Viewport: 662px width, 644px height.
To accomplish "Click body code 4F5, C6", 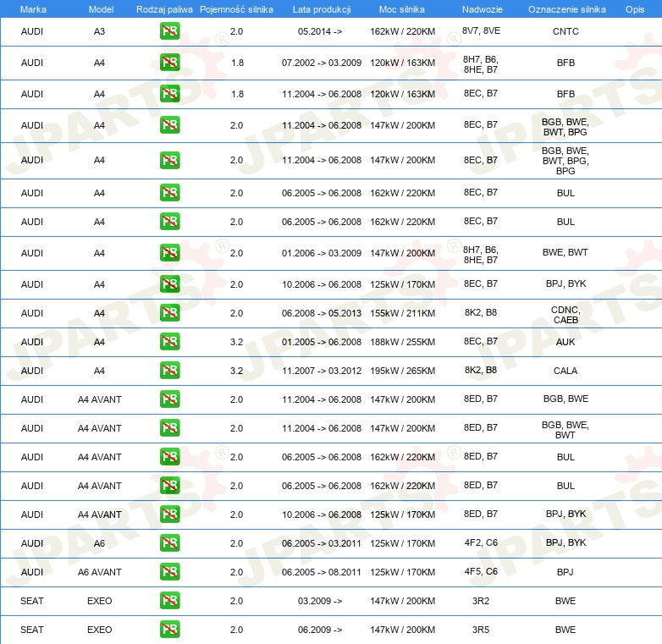I will (x=481, y=571).
